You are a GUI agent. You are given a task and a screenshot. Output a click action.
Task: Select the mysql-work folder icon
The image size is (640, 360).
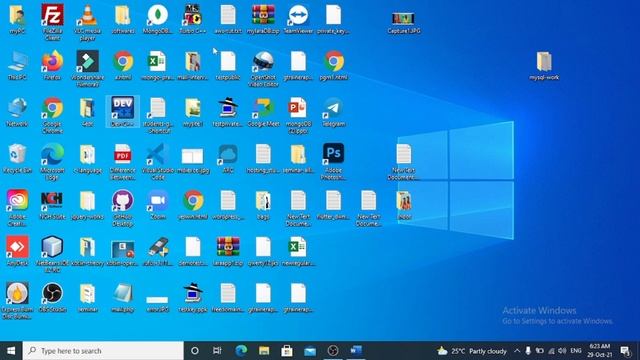[544, 62]
